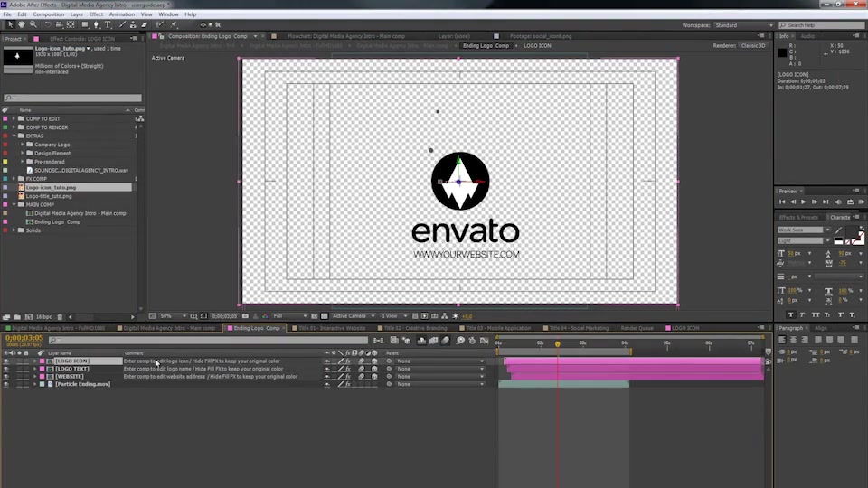Open the viewer magnification 50% dropdown
This screenshot has width=868, height=488.
[x=173, y=316]
